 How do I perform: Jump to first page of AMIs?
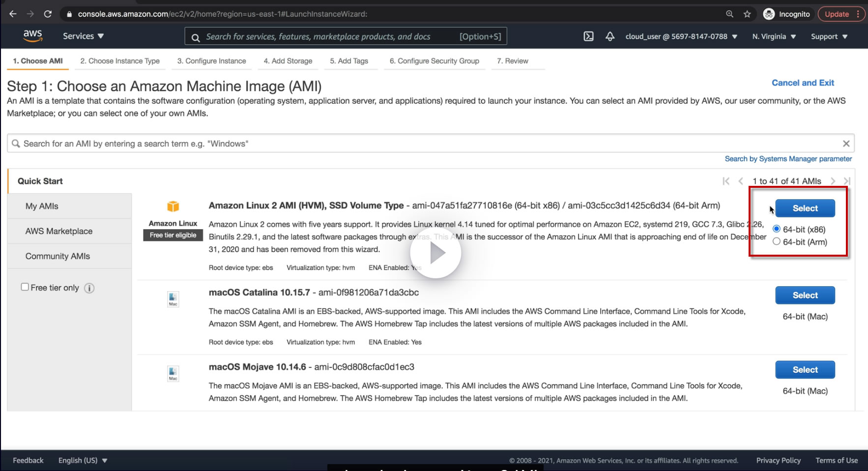(726, 181)
